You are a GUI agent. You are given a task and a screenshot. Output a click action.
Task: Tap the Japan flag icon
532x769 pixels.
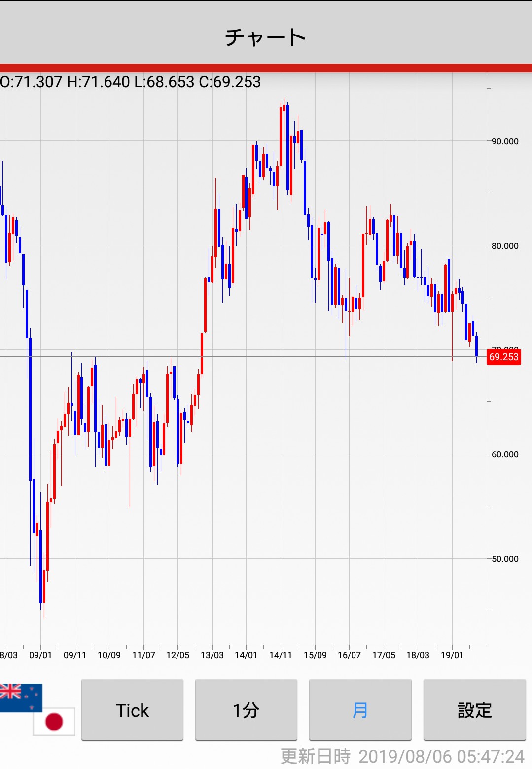pos(54,721)
